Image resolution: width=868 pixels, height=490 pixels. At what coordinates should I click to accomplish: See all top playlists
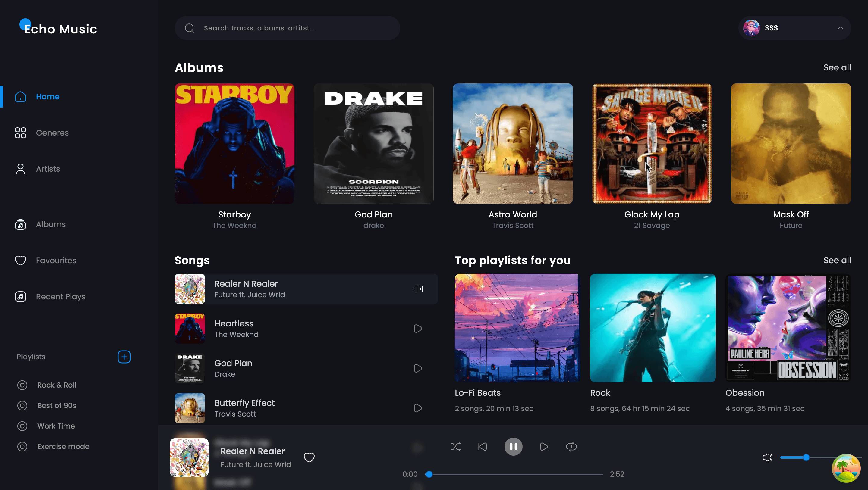(x=837, y=260)
